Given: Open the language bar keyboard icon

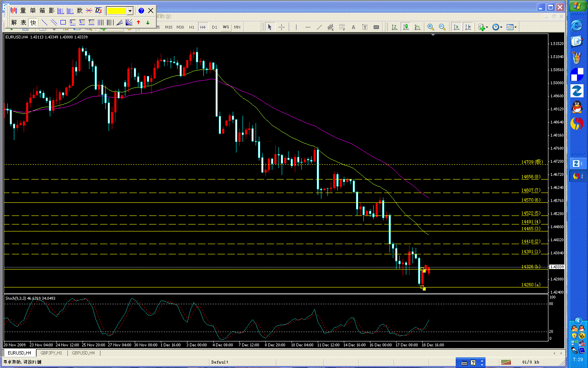Looking at the screenshot, I should [464, 363].
